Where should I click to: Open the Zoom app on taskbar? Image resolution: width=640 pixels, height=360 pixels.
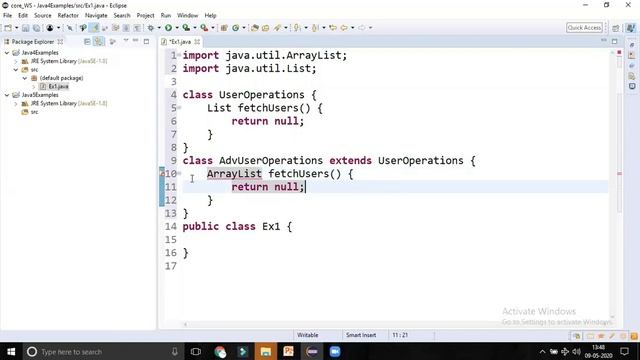[335, 351]
